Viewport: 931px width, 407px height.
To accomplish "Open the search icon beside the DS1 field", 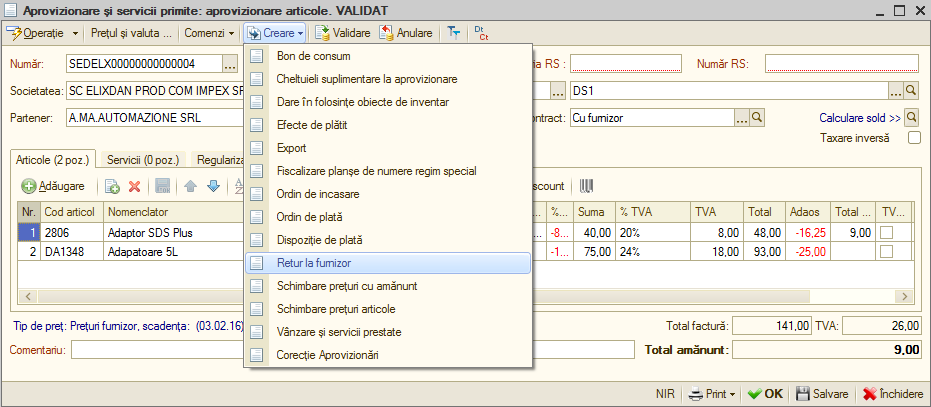I will (x=911, y=91).
